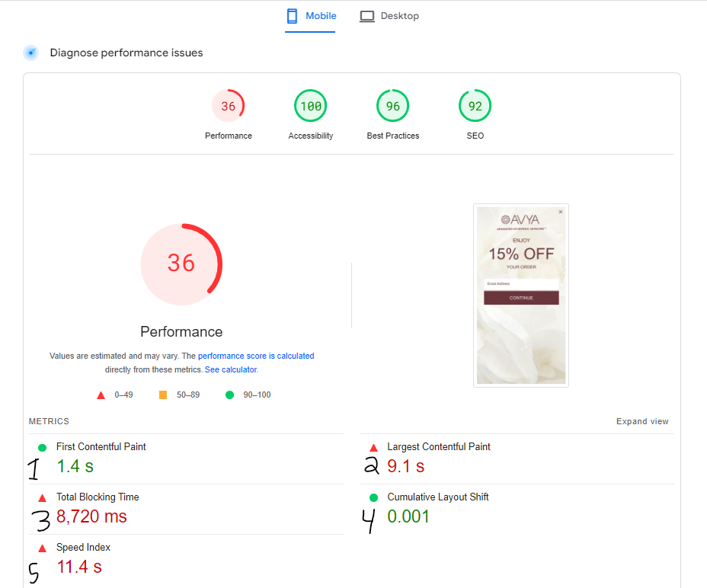Click the red triangle beside Speed Index

(x=43, y=548)
